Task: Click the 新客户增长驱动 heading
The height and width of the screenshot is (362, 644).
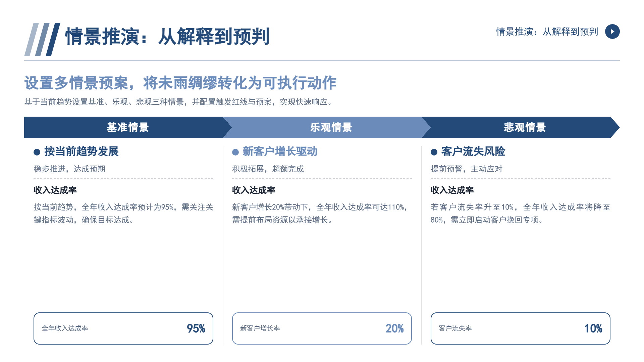Action: coord(280,152)
